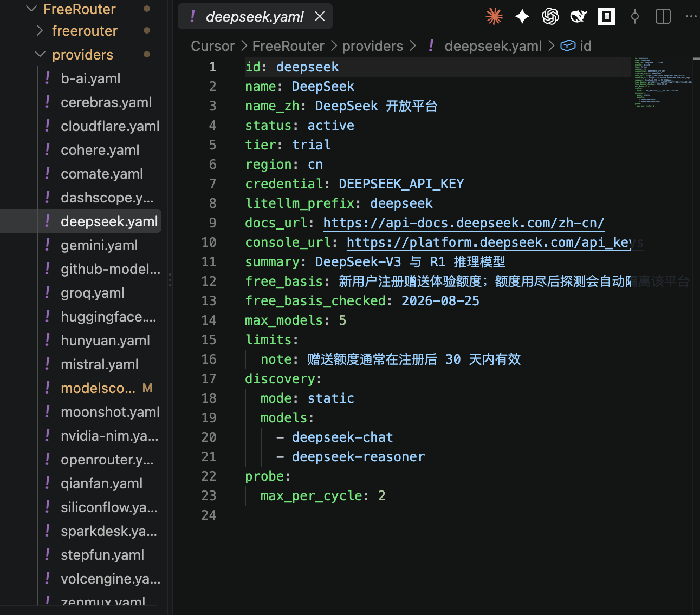Open the huggingface yaml file
The width and height of the screenshot is (700, 615).
coord(108,317)
